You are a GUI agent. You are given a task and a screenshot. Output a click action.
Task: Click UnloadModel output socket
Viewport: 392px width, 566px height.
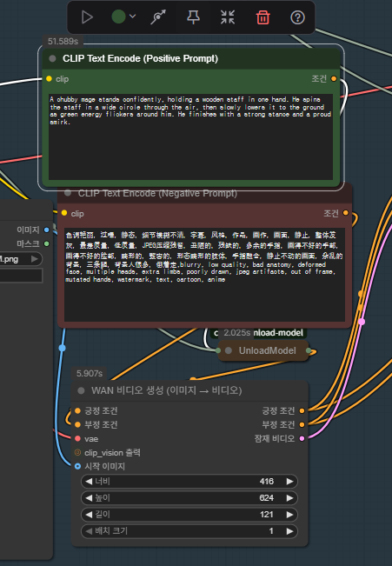(x=309, y=350)
